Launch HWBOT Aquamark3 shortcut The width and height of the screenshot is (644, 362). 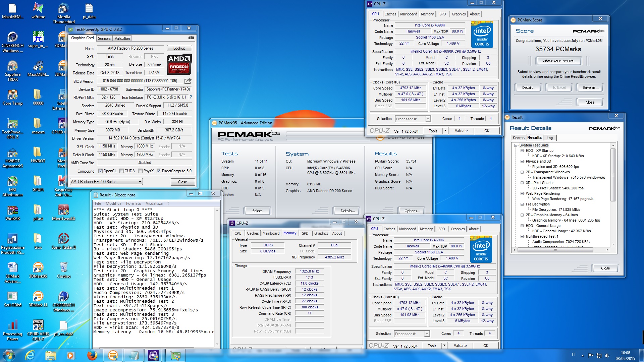point(13,158)
